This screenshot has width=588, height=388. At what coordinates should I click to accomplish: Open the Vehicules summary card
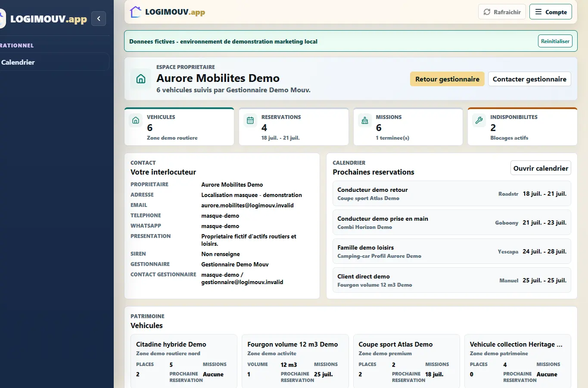coord(179,127)
